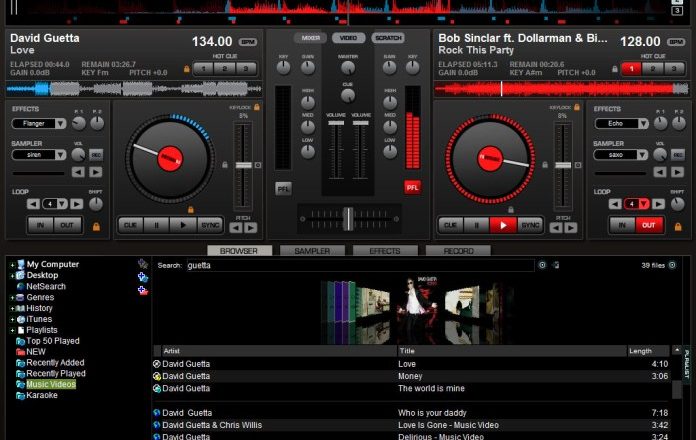Switch to the SAMPLER tab

[312, 251]
